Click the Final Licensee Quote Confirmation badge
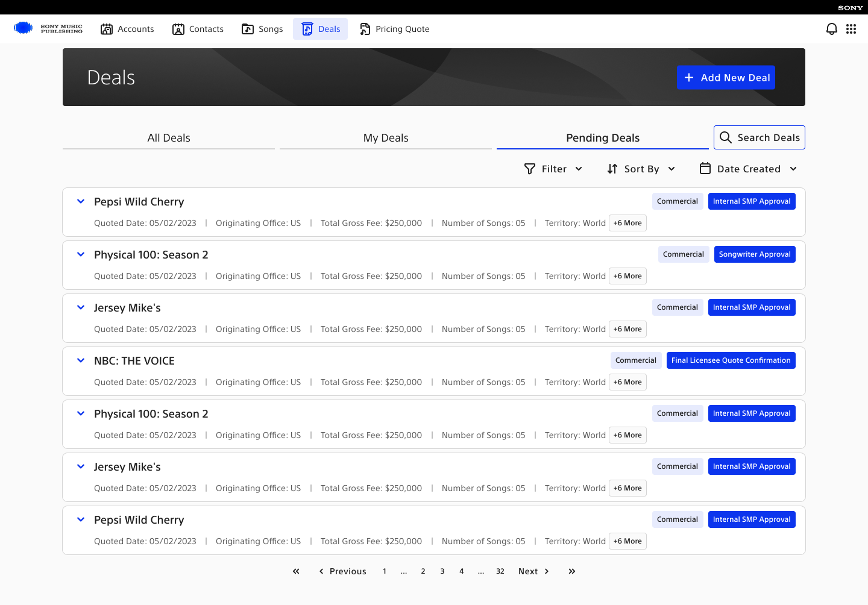Image resolution: width=868 pixels, height=605 pixels. (731, 360)
